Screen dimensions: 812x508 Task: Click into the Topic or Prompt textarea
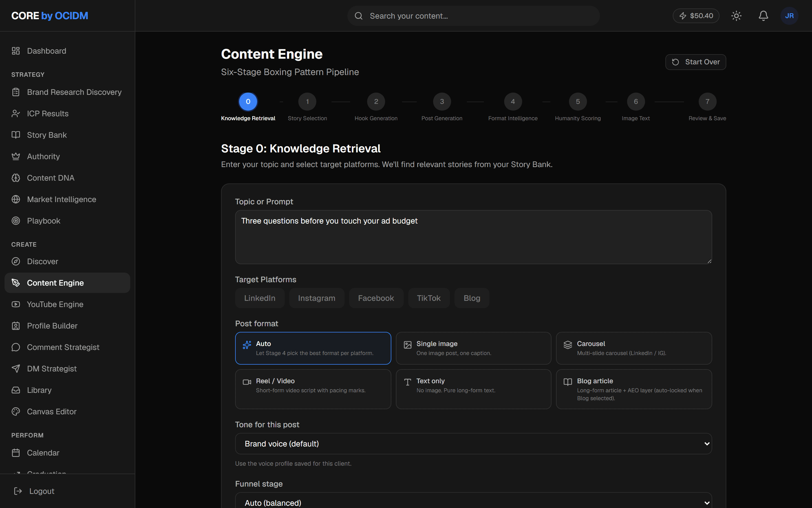coord(473,237)
